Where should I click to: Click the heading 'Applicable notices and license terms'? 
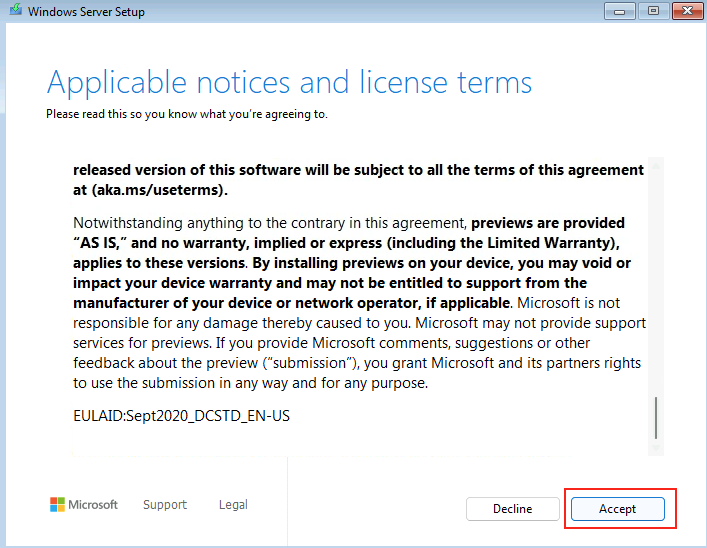click(289, 83)
